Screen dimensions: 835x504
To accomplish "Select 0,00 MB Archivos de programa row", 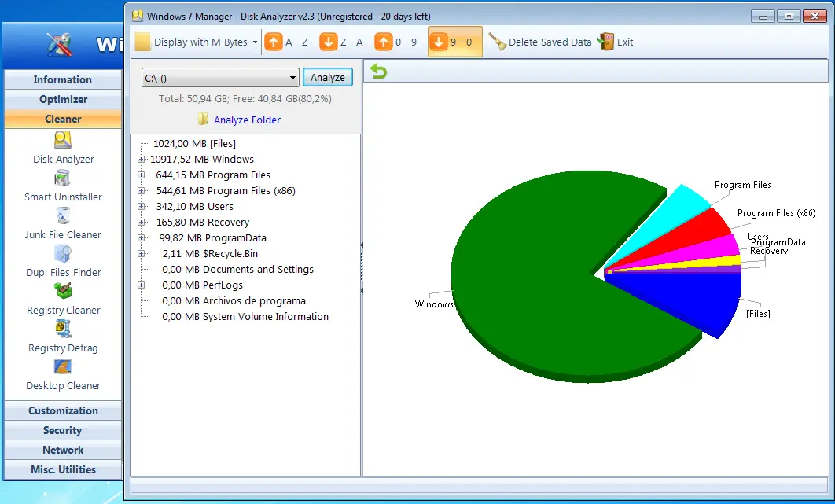I will click(234, 301).
